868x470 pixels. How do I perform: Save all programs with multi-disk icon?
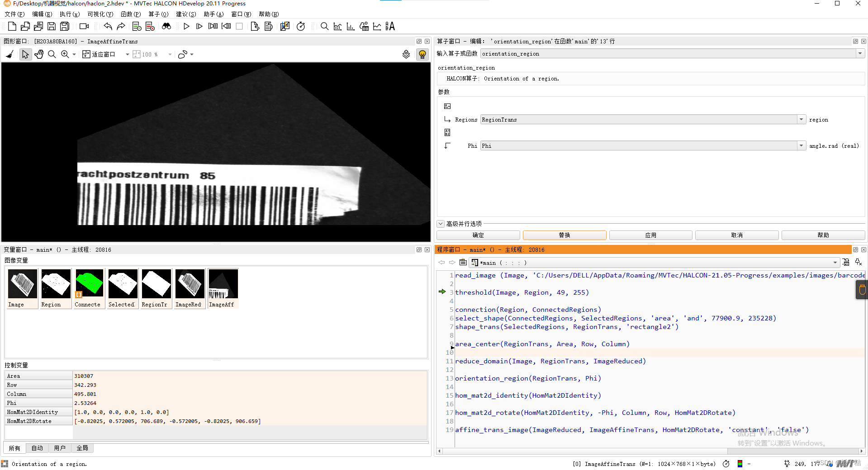pos(65,26)
